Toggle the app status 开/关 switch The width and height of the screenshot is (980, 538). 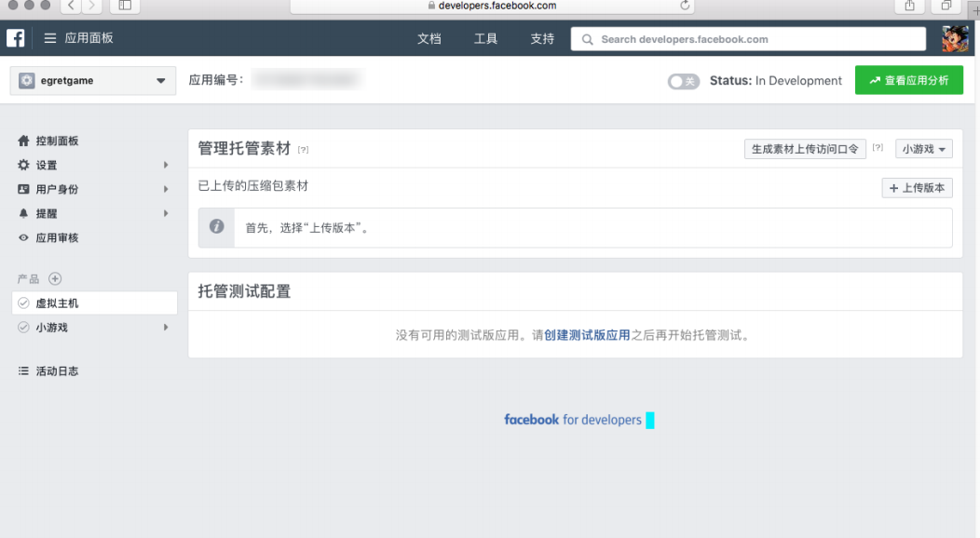[684, 81]
